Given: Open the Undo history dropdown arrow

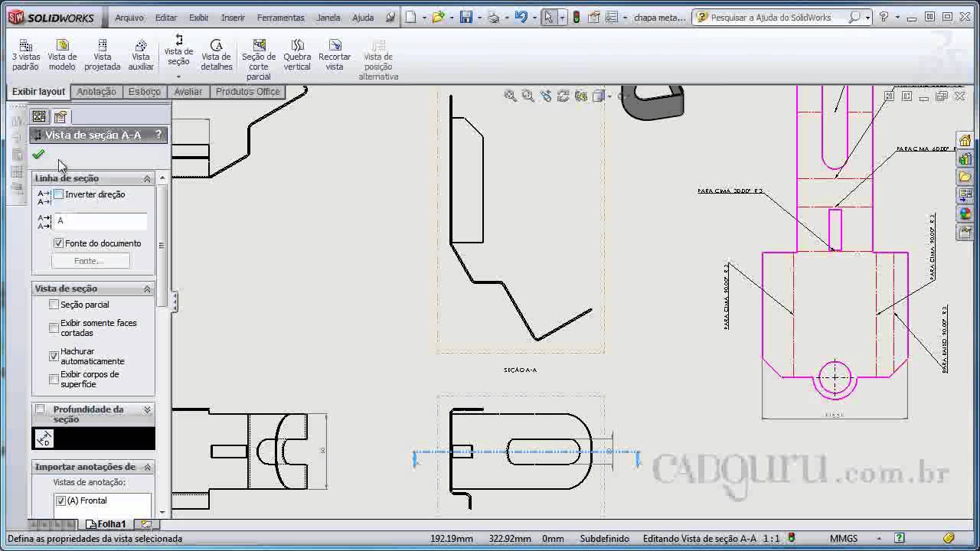Looking at the screenshot, I should pos(534,17).
